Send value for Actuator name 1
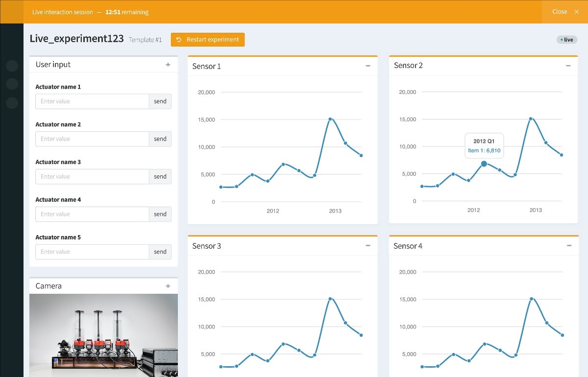588x377 pixels. coord(160,101)
